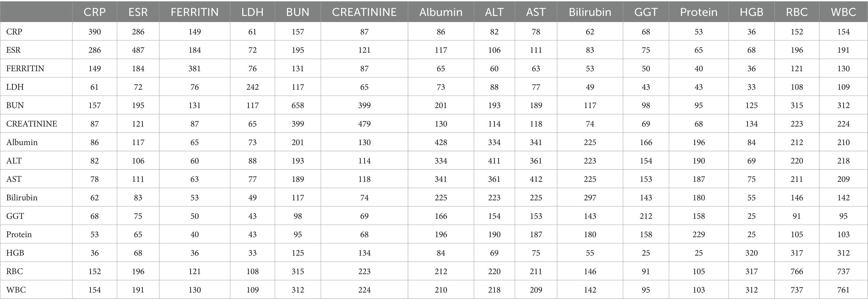Click the FERRITIN column header

click(x=194, y=12)
